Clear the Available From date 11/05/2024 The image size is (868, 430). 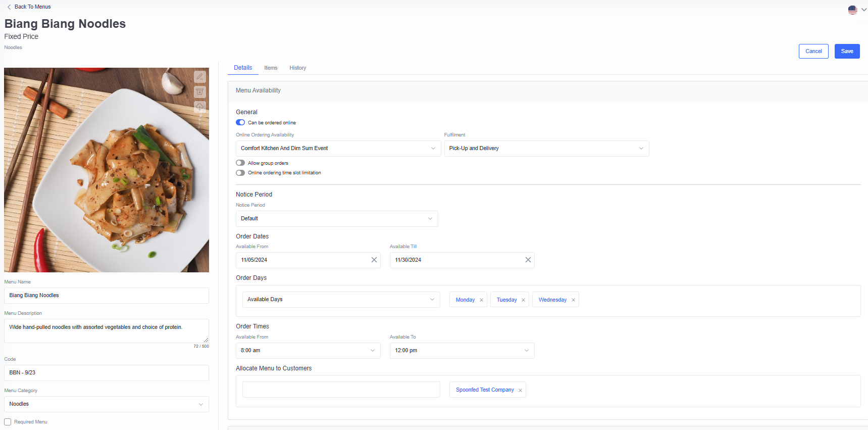(x=374, y=260)
